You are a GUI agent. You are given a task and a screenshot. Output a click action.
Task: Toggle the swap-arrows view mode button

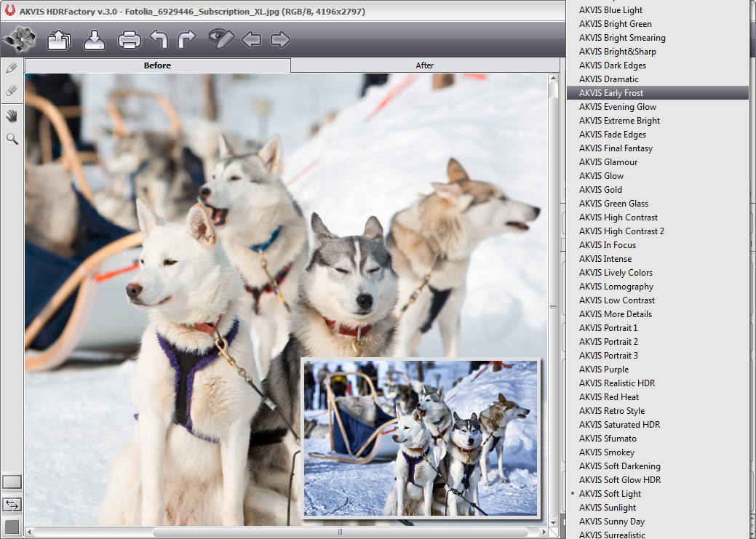click(x=12, y=504)
